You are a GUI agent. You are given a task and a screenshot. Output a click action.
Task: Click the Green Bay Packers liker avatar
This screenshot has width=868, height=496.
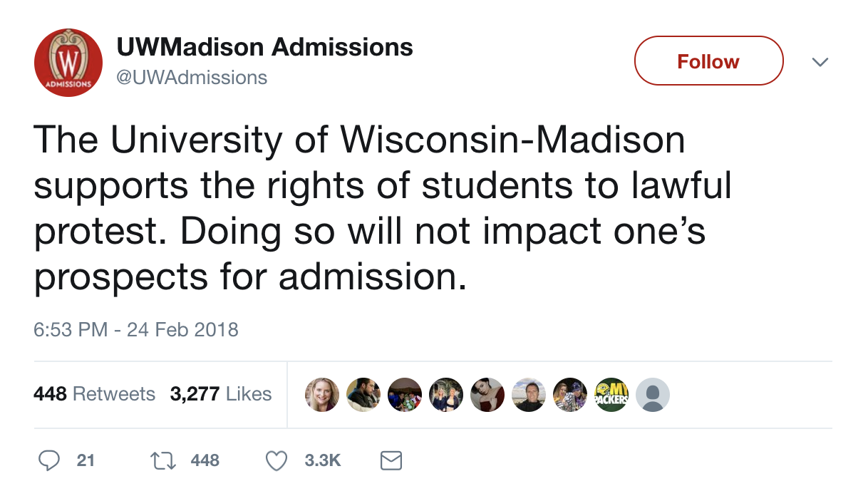pyautogui.click(x=611, y=394)
